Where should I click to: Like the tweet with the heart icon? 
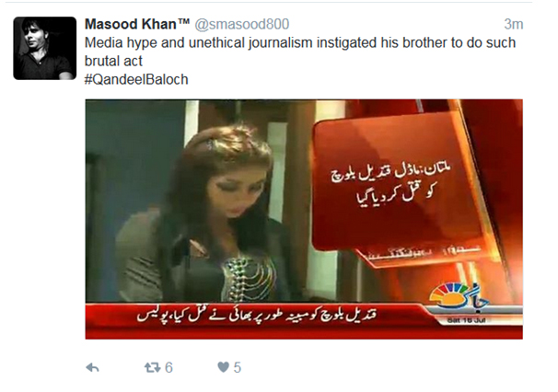(223, 367)
